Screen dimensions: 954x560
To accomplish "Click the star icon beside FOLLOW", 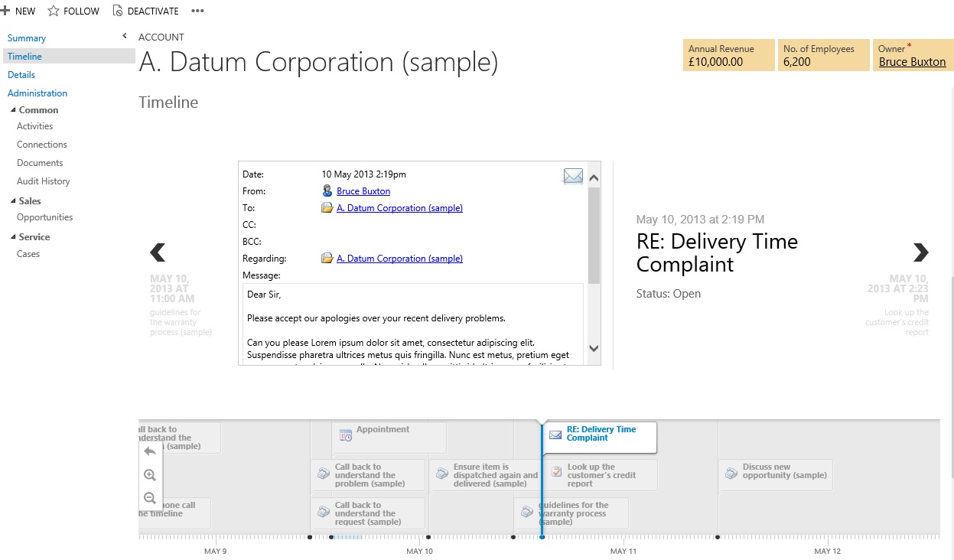I will pyautogui.click(x=54, y=11).
